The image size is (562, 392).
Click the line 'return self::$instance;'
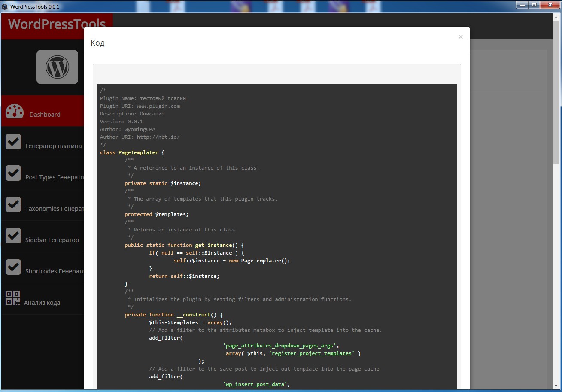[184, 276]
